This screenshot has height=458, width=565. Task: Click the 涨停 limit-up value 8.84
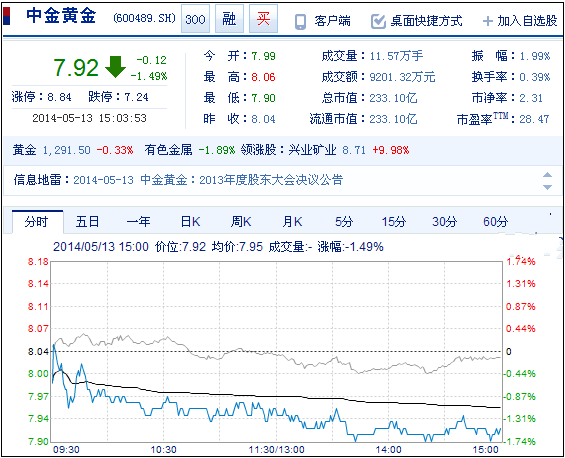click(x=59, y=97)
